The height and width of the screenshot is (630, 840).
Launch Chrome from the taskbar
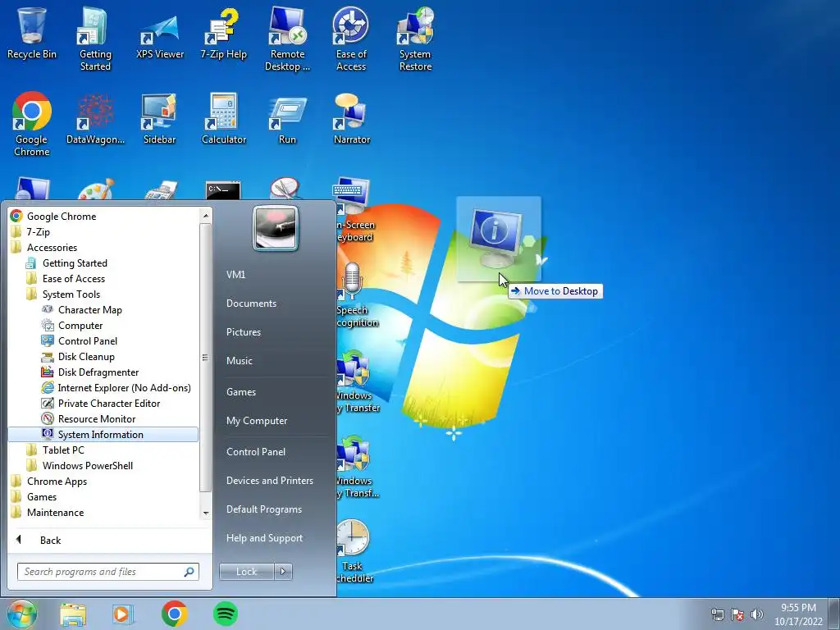tap(174, 614)
